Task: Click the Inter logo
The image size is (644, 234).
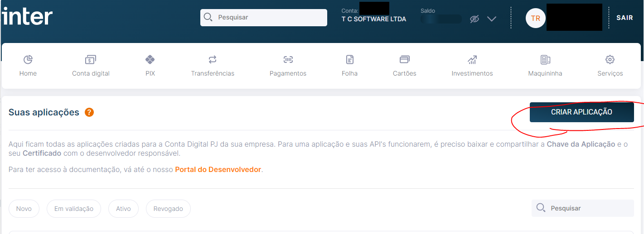Action: [27, 16]
